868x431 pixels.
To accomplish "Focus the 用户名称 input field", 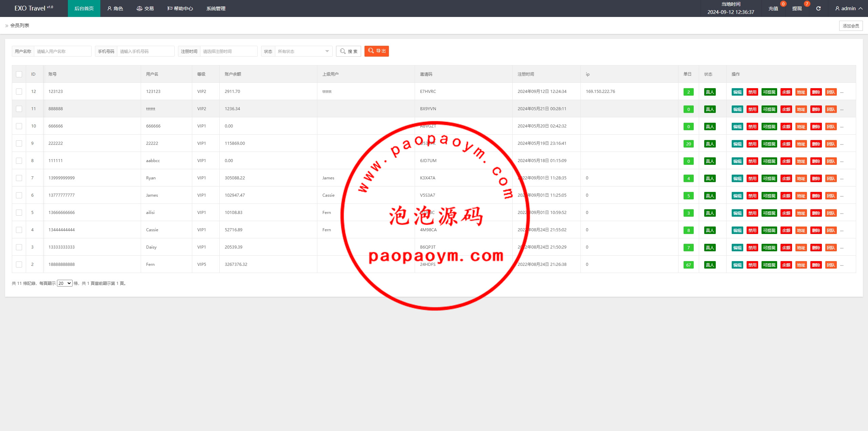I will tap(62, 51).
